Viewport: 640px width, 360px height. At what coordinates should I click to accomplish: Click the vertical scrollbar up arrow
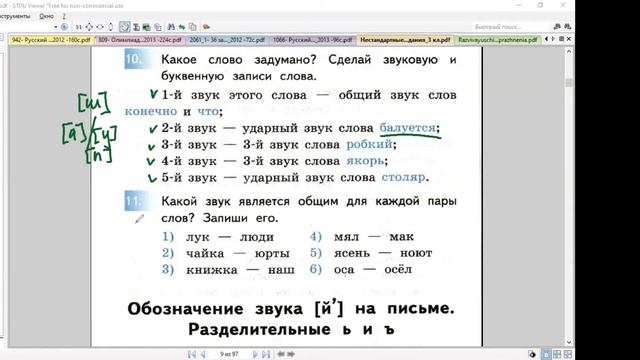click(x=569, y=52)
